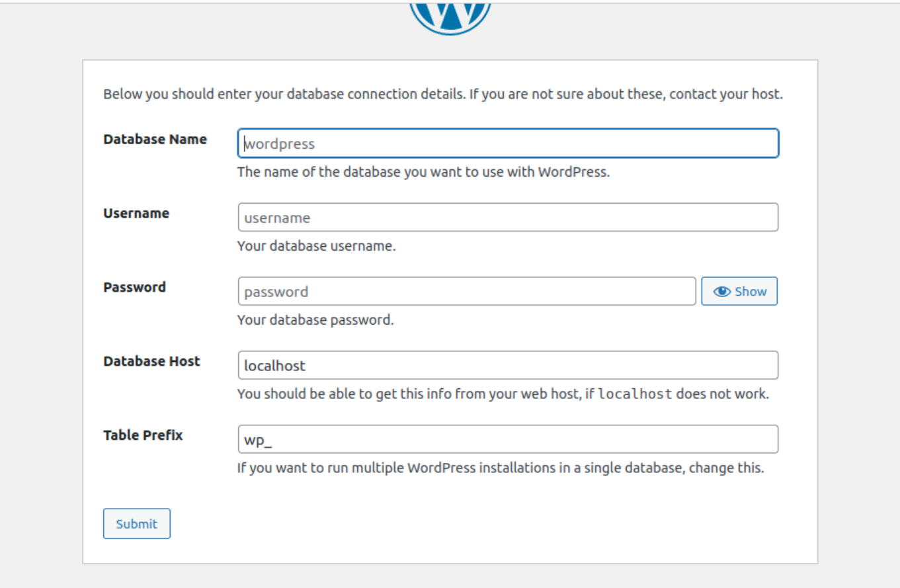
Task: Click 'The name of the database' help text
Action: coord(423,173)
